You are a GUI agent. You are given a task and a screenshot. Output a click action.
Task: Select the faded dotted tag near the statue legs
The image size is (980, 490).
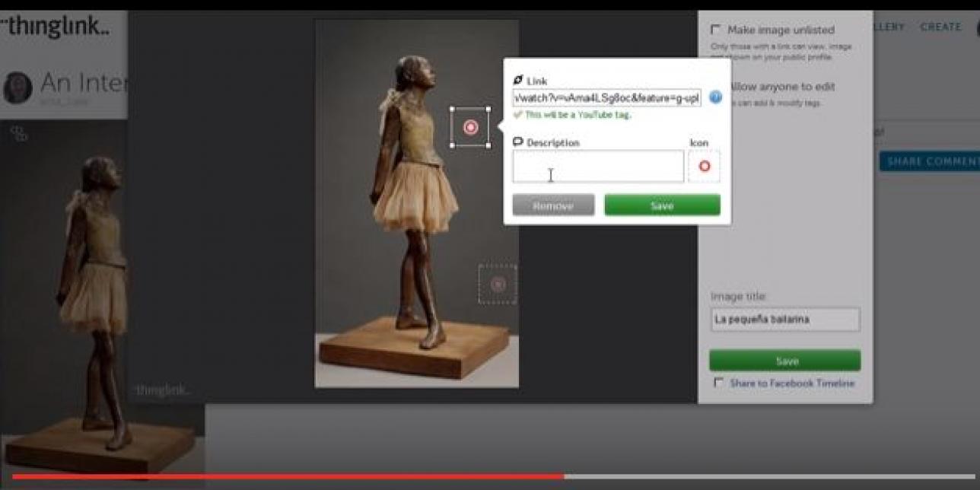tap(498, 284)
